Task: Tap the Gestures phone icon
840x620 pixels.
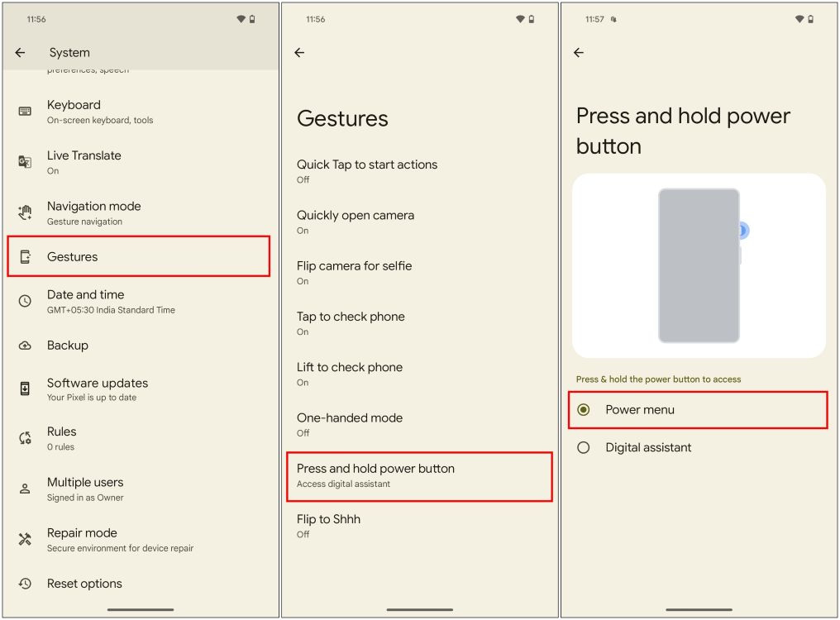Action: tap(25, 257)
